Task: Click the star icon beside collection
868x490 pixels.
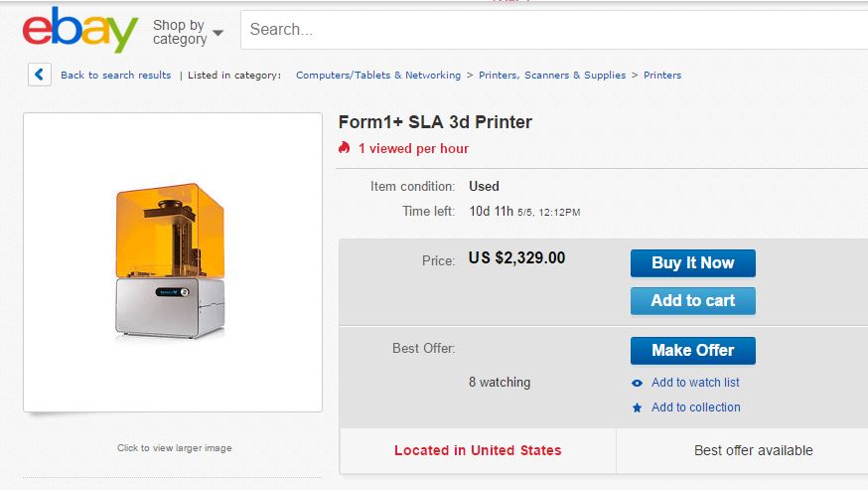Action: tap(637, 408)
